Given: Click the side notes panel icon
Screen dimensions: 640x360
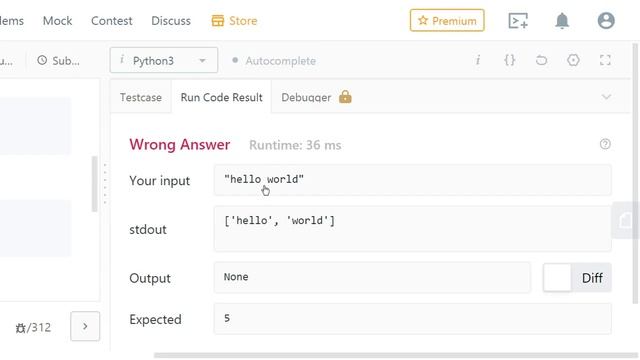Looking at the screenshot, I should coord(625,220).
